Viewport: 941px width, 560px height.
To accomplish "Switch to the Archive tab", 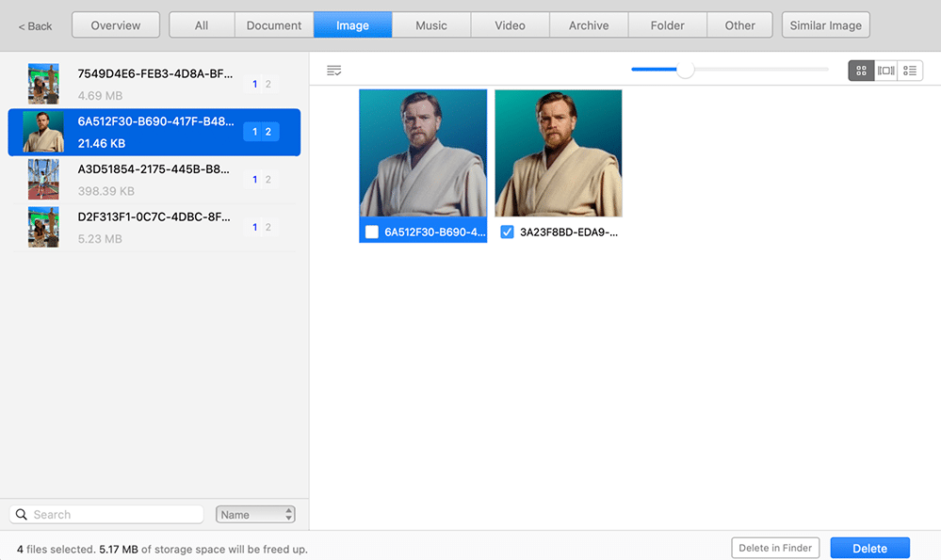I will tap(589, 25).
